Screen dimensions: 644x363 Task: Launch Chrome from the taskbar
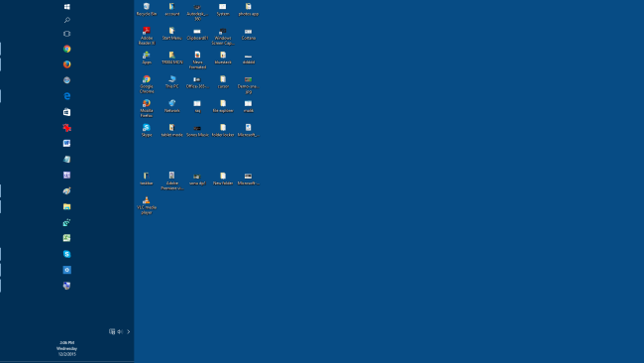pyautogui.click(x=67, y=49)
